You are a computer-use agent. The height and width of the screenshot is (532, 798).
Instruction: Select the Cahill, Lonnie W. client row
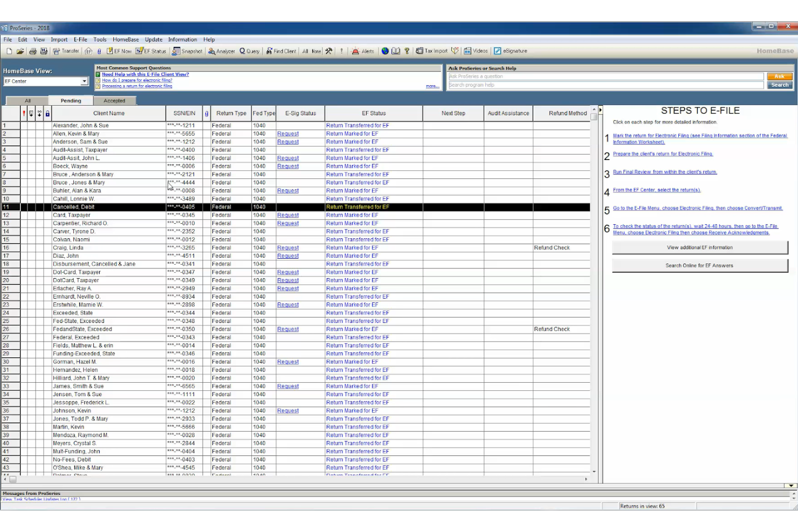point(295,199)
